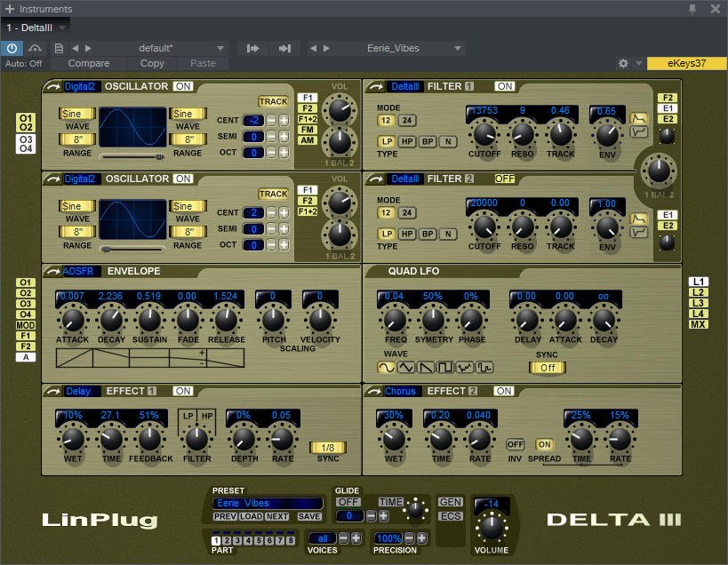Toggle Oscillator 2 ON switch
728x565 pixels.
183,179
